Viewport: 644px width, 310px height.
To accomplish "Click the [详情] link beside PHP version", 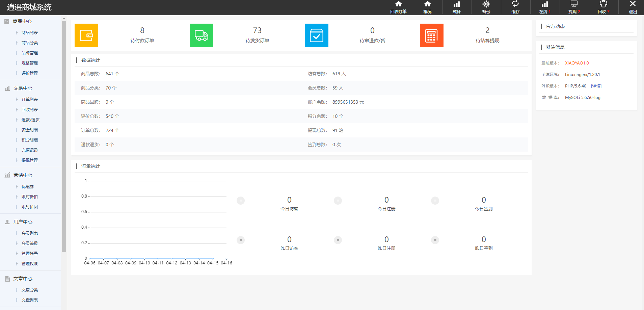I will [596, 86].
